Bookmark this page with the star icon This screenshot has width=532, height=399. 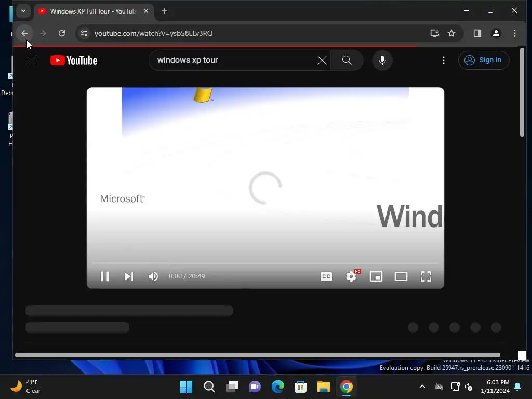point(451,33)
